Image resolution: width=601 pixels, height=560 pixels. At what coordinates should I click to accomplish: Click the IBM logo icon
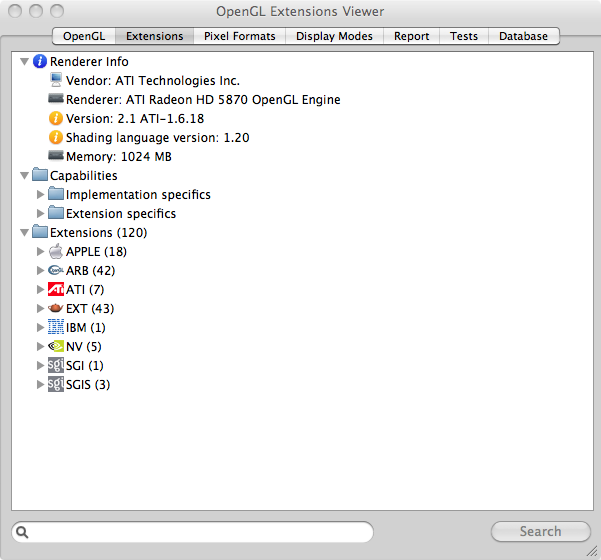pos(56,327)
